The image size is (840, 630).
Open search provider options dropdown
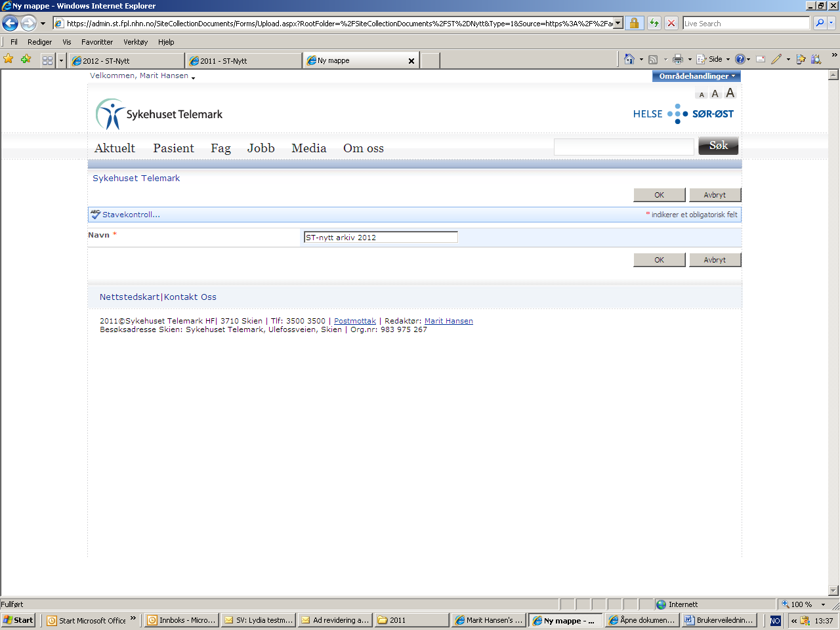point(831,24)
